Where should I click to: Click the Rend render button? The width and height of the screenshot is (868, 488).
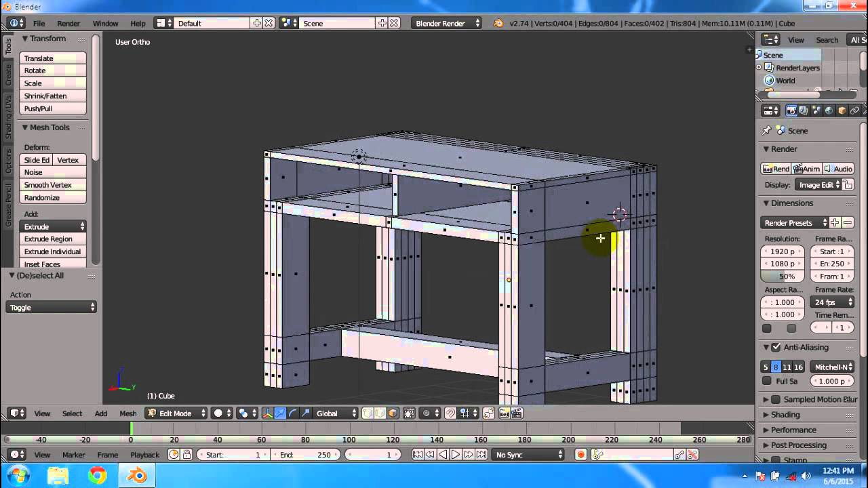(x=776, y=169)
